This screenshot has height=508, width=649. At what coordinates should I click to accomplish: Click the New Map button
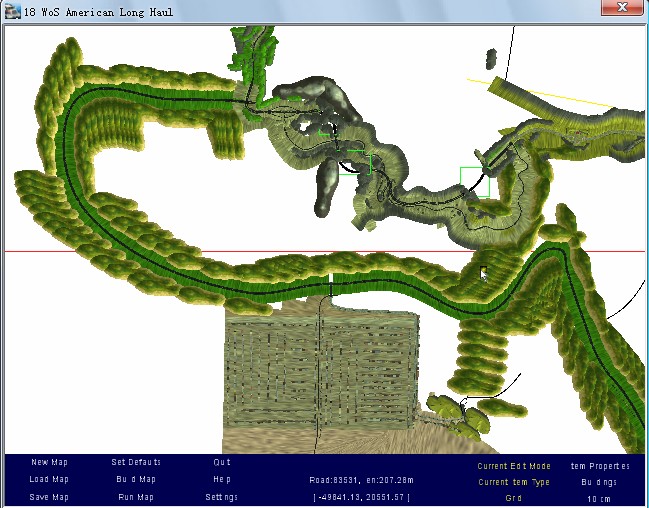49,462
